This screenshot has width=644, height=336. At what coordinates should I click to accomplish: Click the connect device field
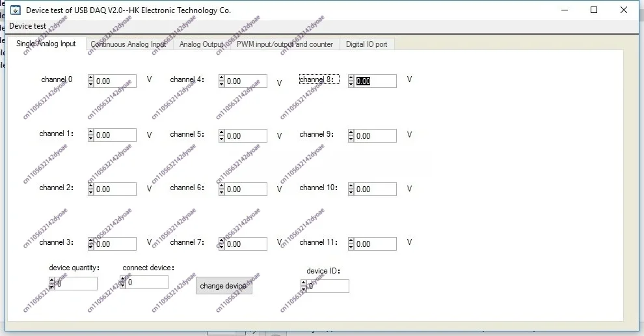coord(146,283)
